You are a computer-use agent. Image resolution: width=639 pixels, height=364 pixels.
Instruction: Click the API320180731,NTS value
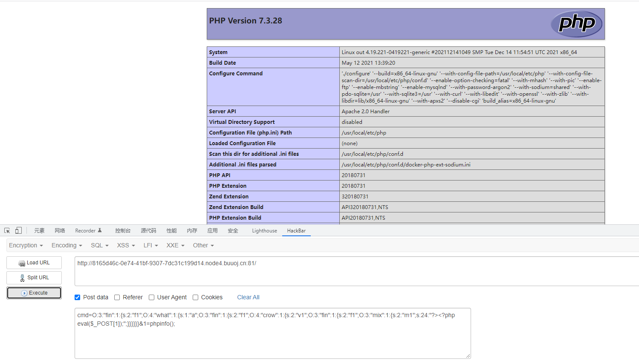pyautogui.click(x=365, y=207)
